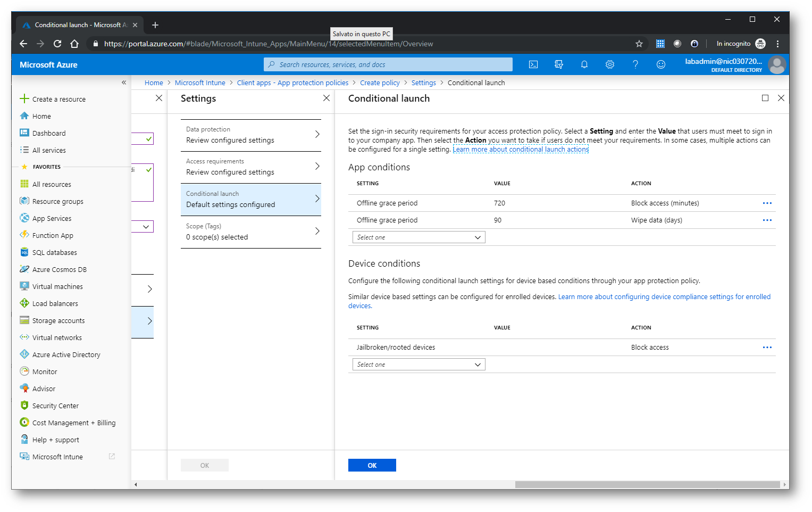
Task: Maximize the Conditional launch blade
Action: (765, 98)
